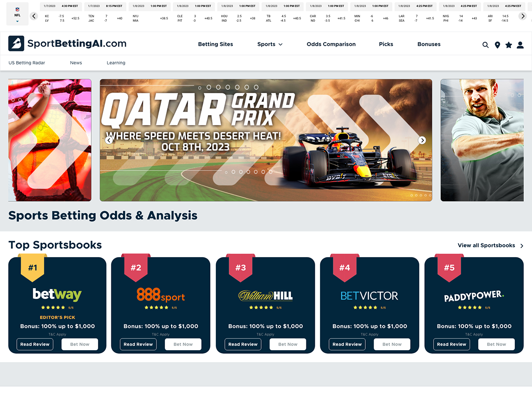Bet Now on BetVictor
The image size is (532, 399).
tap(392, 344)
